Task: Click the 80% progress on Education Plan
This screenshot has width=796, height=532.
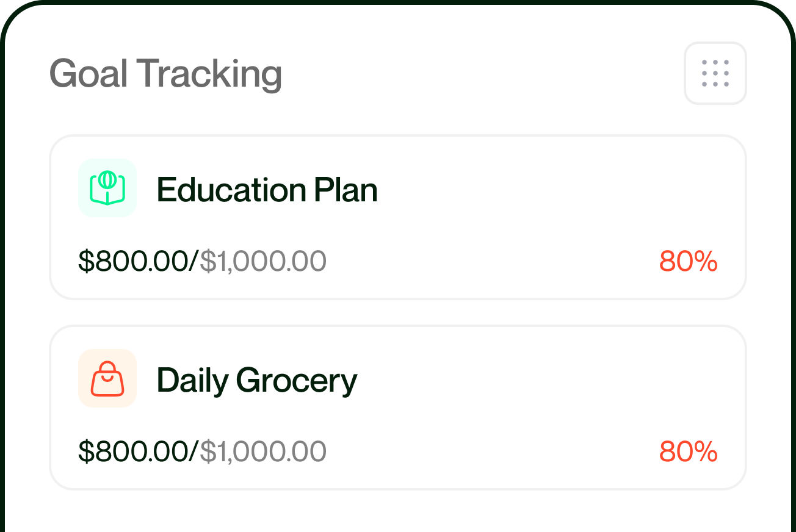Action: 688,261
